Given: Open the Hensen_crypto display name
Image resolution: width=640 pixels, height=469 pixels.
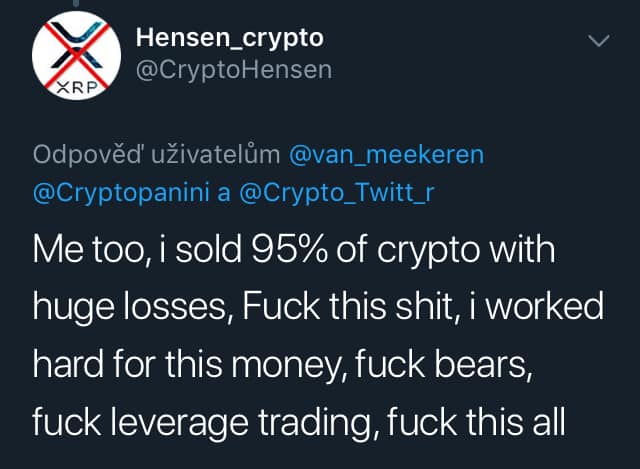Looking at the screenshot, I should 229,37.
